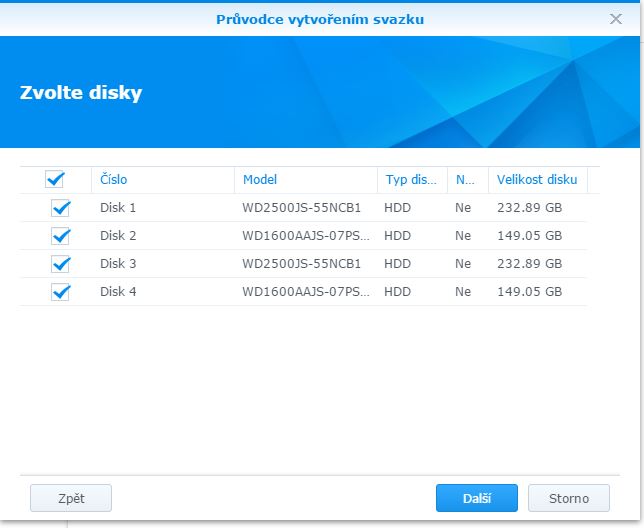644x528 pixels.
Task: Select the Disk 1 row label
Action: pyautogui.click(x=118, y=208)
